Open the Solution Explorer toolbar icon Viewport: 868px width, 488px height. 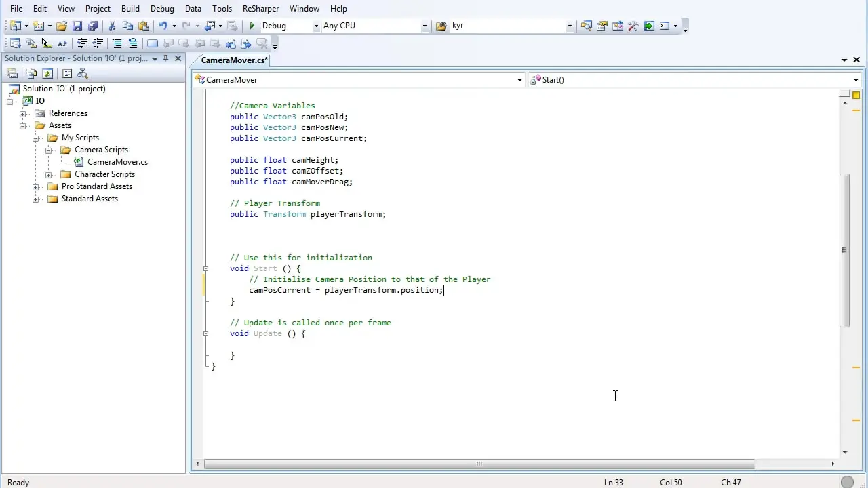587,26
